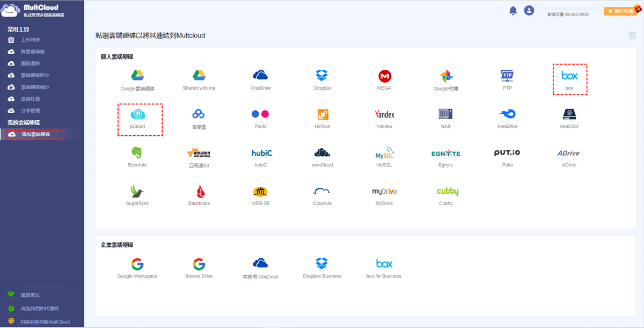
Task: Select the hubiC cloud icon
Action: 261,153
